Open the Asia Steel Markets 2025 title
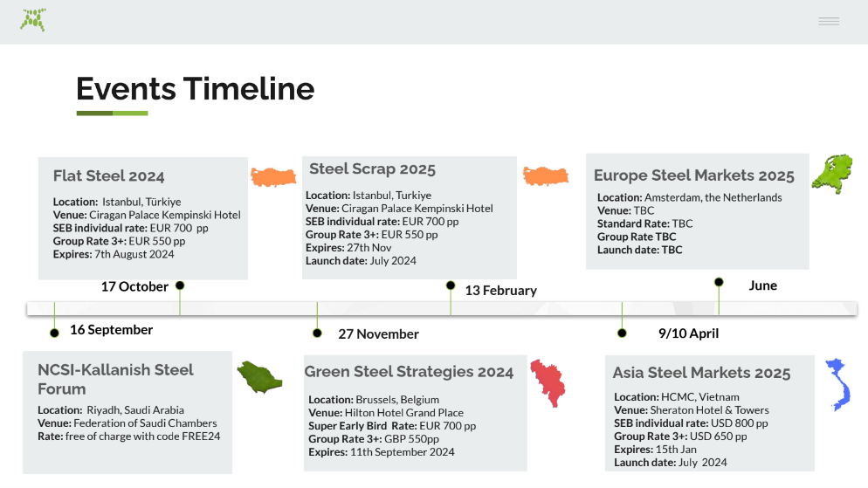This screenshot has width=868, height=488. pos(701,374)
